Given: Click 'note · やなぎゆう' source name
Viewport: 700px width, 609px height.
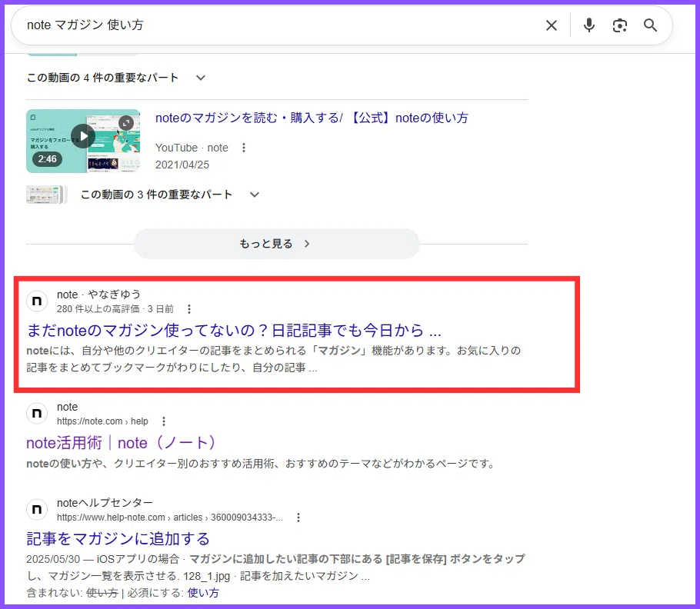Looking at the screenshot, I should pos(98,295).
